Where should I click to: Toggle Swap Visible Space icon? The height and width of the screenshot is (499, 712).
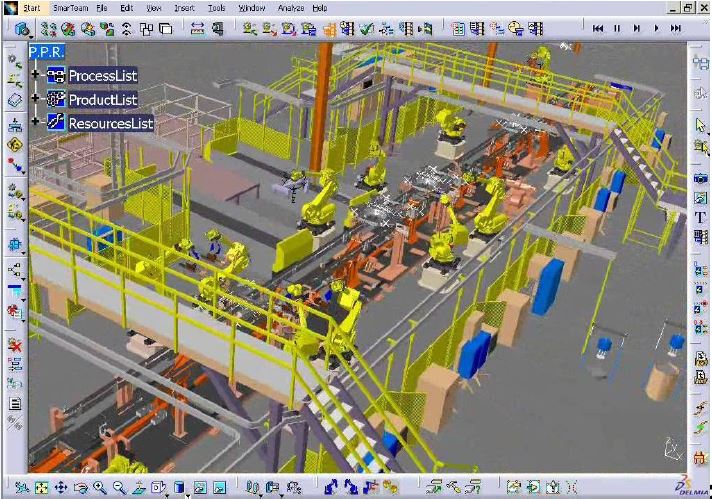219,488
